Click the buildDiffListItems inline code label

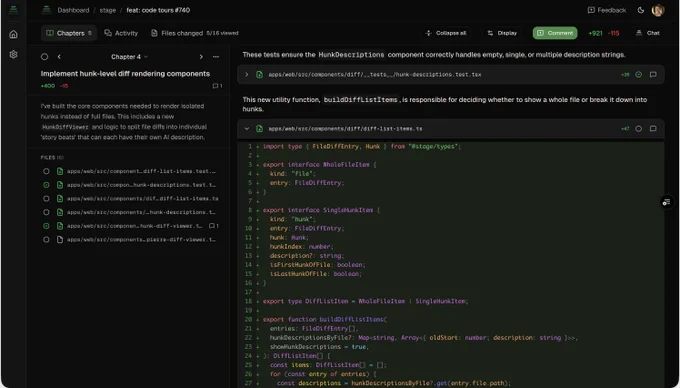(x=361, y=100)
